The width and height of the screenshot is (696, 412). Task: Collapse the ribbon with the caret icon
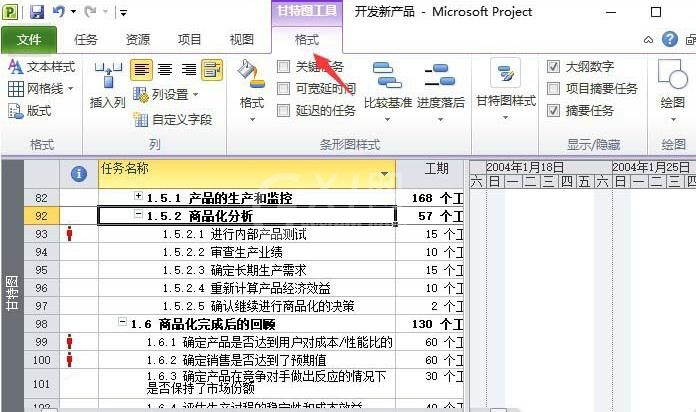pyautogui.click(x=648, y=40)
